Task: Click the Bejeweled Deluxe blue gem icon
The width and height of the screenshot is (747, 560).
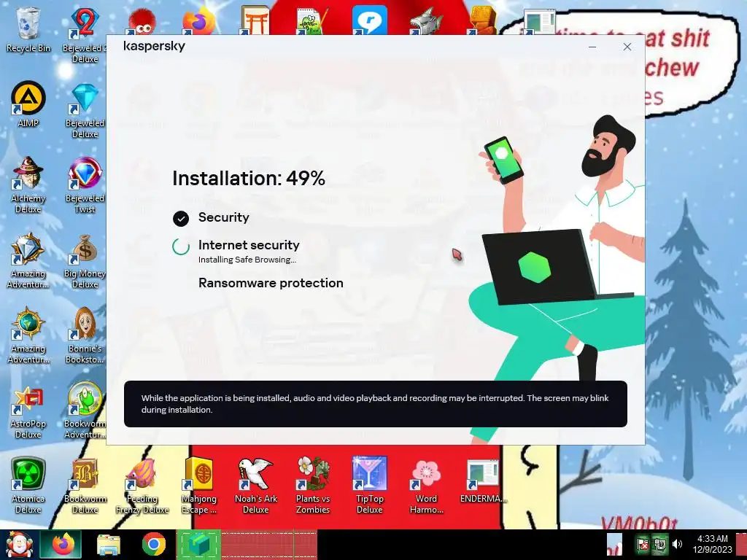Action: pos(85,98)
